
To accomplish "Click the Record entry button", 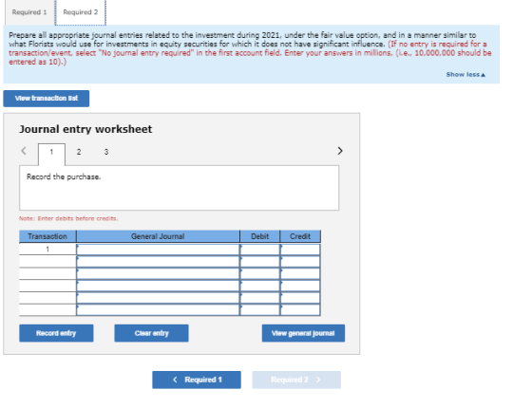I will tap(56, 333).
